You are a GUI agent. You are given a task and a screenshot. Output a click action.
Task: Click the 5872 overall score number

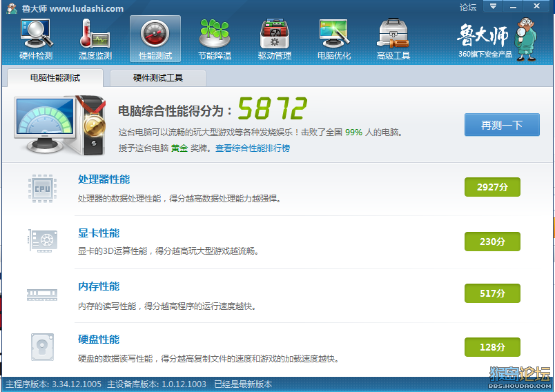(273, 108)
